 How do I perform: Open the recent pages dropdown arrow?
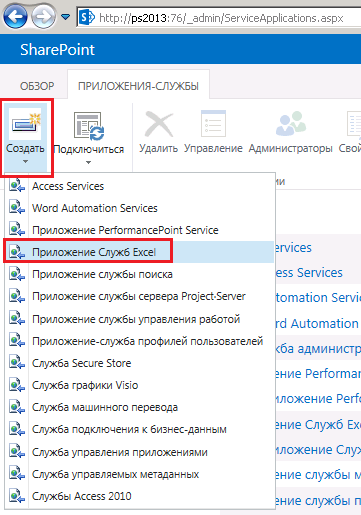[x=66, y=16]
